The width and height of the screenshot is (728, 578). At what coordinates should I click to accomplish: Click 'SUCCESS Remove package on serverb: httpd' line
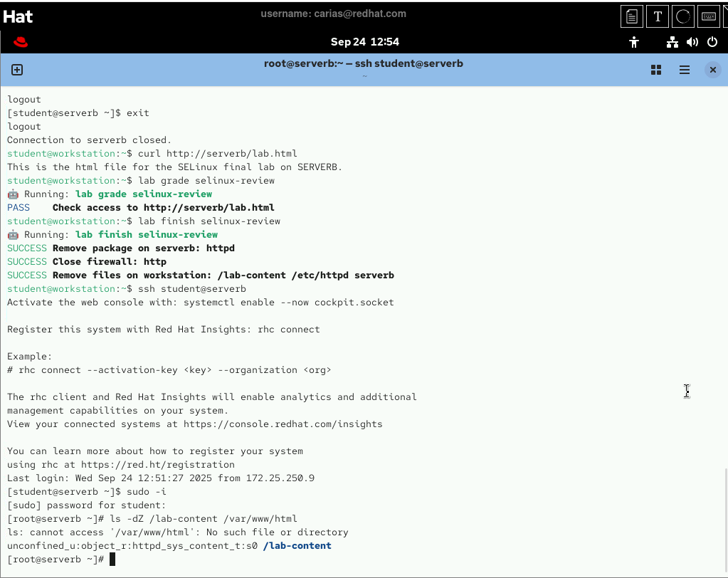click(x=121, y=248)
